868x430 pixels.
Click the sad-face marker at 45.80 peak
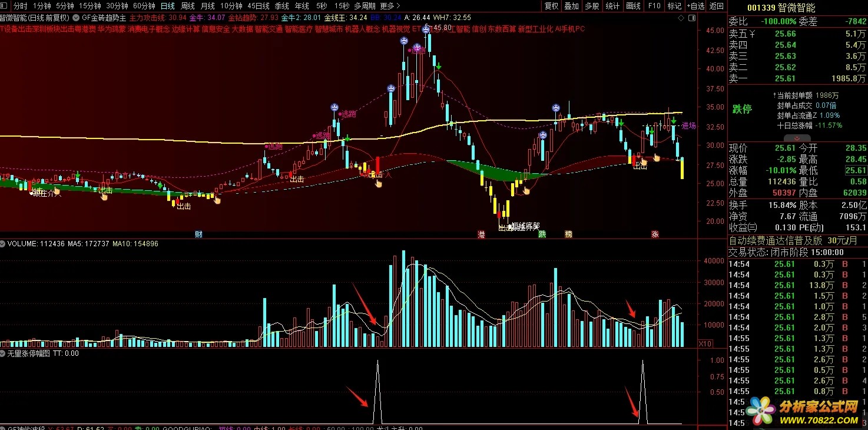click(426, 28)
